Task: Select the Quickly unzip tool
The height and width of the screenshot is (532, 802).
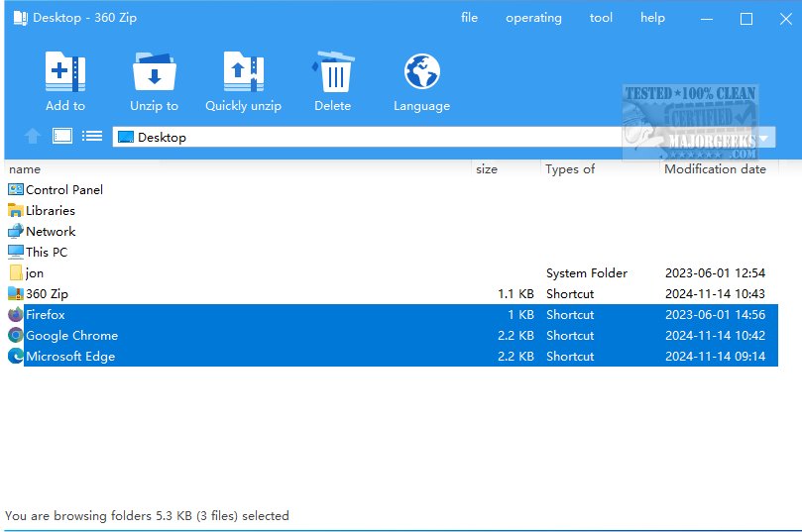Action: coord(243,73)
